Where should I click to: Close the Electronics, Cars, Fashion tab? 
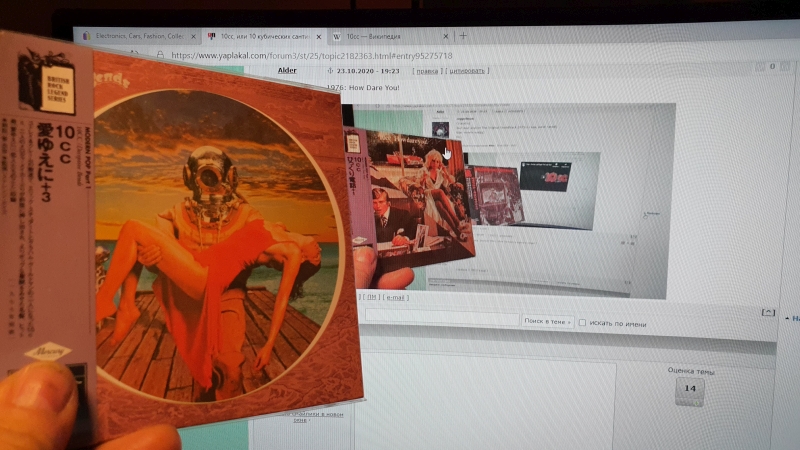pyautogui.click(x=193, y=37)
